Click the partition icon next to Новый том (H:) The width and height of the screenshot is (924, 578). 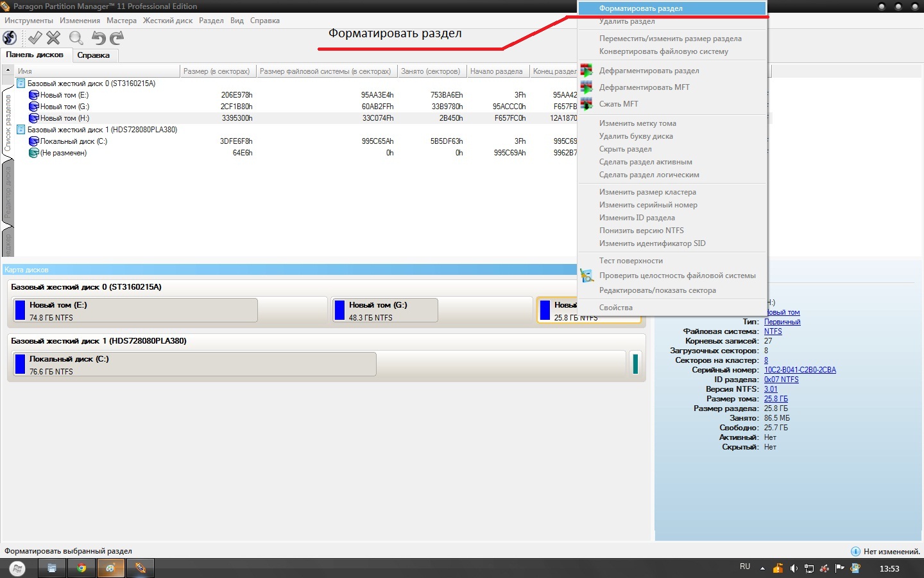pyautogui.click(x=34, y=118)
